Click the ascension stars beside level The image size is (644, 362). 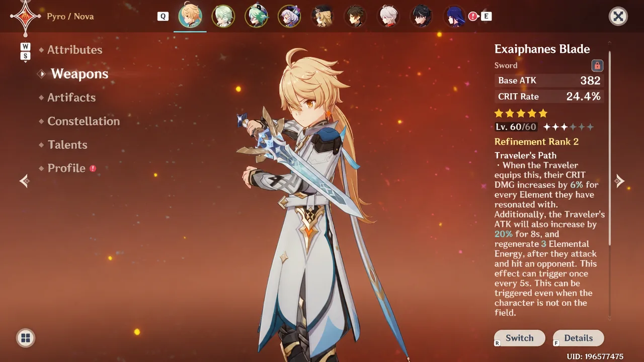pos(569,127)
